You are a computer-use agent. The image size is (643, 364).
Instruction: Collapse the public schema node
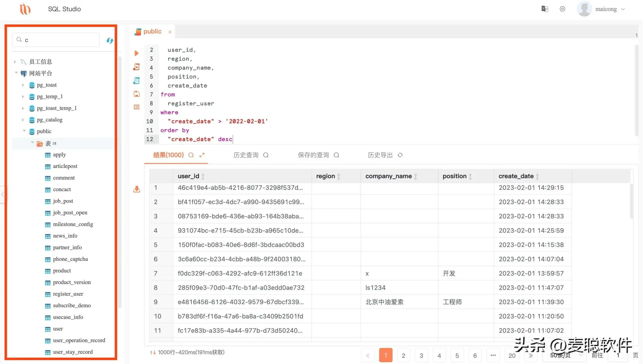click(x=24, y=131)
